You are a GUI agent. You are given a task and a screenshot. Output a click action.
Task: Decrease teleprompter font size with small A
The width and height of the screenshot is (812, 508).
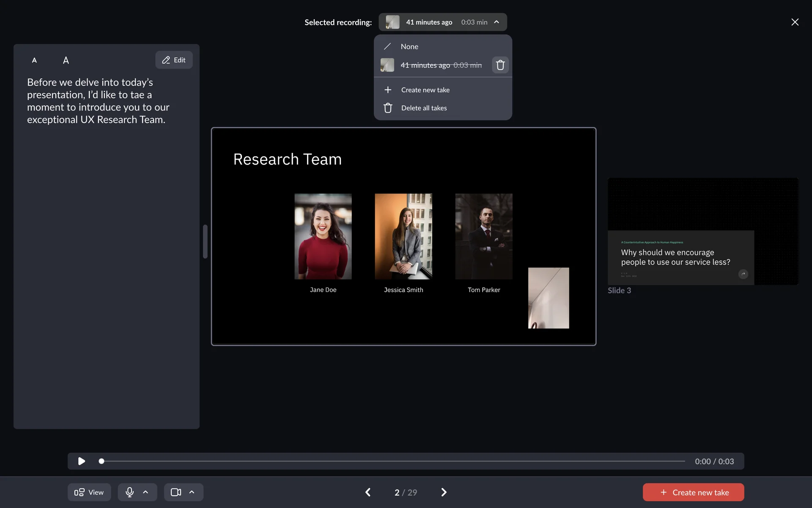pyautogui.click(x=34, y=60)
